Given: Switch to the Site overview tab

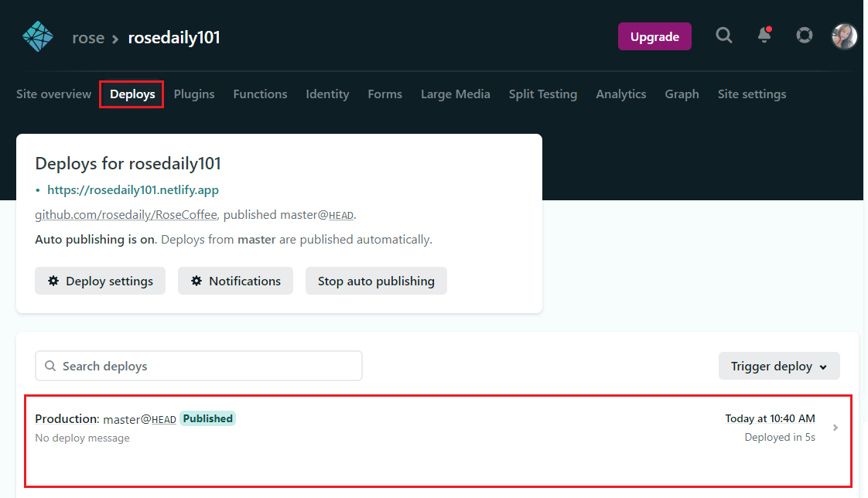Looking at the screenshot, I should coord(53,94).
